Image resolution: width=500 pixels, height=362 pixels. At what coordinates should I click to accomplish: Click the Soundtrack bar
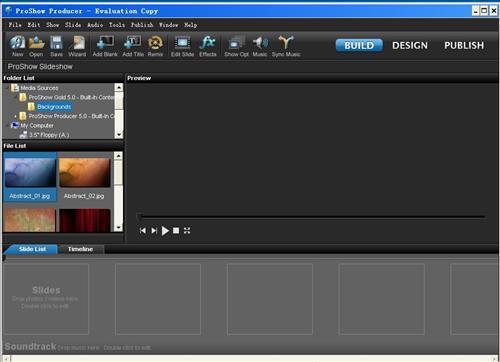[250, 347]
